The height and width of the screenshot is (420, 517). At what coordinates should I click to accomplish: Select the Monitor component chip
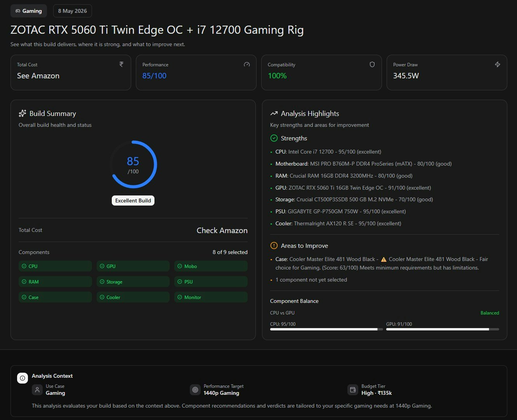(x=211, y=297)
